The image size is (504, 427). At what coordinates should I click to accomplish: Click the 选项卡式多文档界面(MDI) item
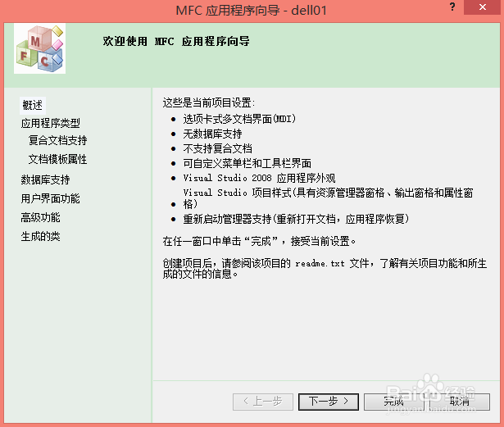point(239,119)
